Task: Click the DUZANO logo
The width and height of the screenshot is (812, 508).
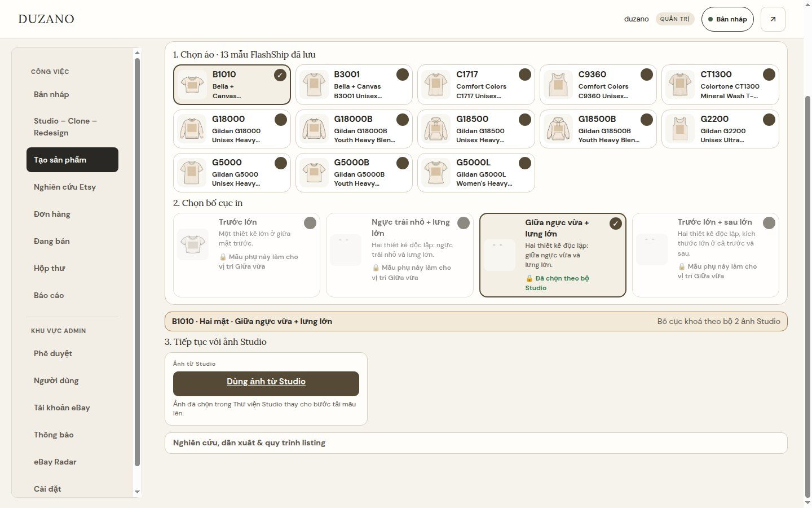Action: tap(46, 19)
